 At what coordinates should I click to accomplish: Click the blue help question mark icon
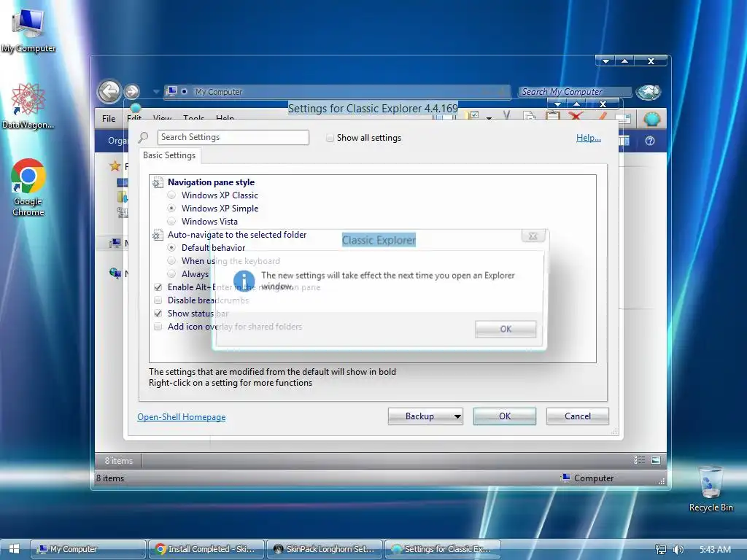click(x=650, y=141)
